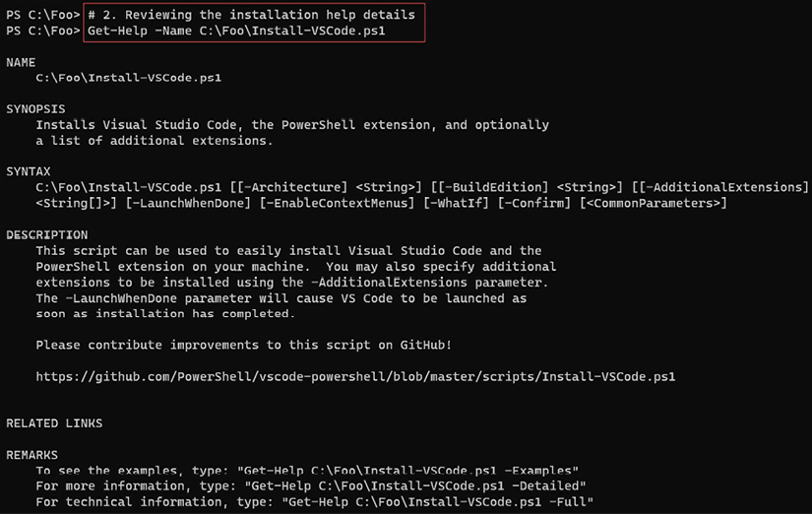Viewport: 812px width, 514px height.
Task: Click the [-AdditionalExtensions] parameter text
Action: point(723,187)
